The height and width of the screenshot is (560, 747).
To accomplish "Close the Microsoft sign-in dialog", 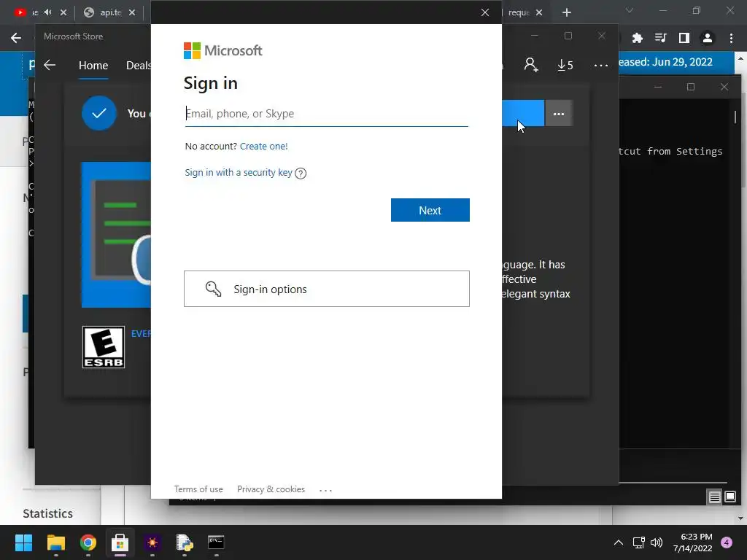I will coord(485,12).
